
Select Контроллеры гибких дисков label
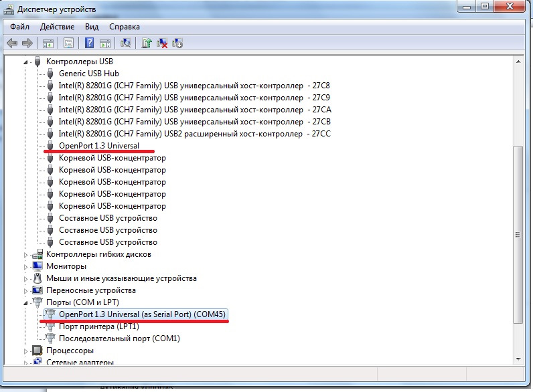(98, 254)
